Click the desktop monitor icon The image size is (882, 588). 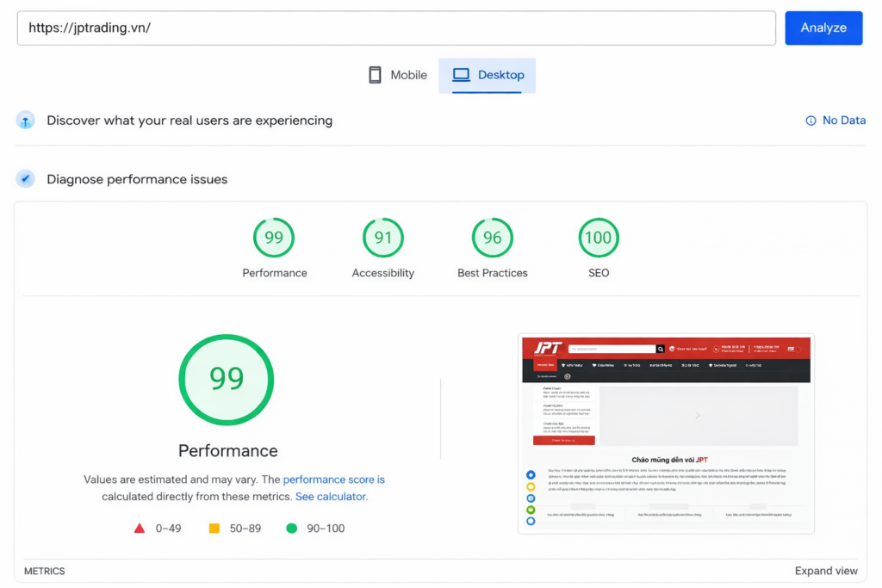[463, 74]
